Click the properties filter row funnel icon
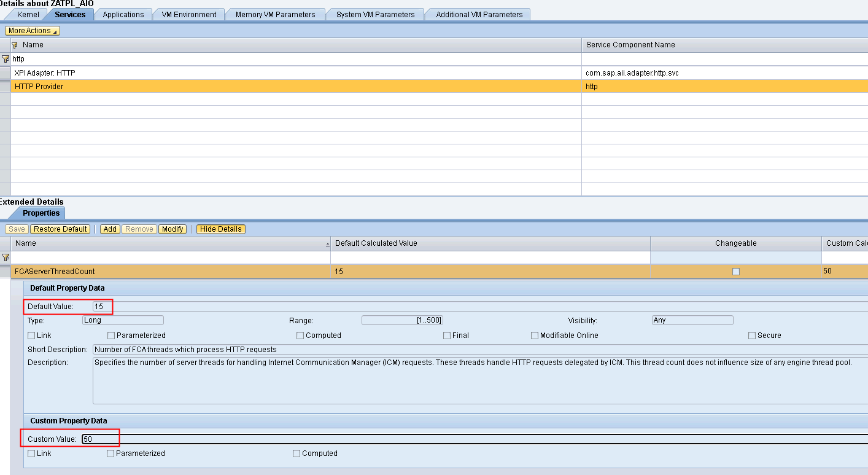868x475 pixels. 6,257
